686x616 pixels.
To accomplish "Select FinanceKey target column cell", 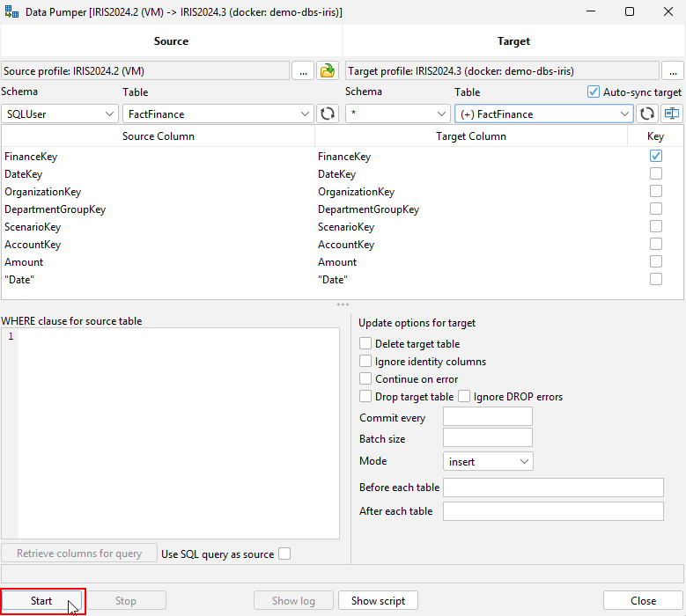I will (x=471, y=157).
